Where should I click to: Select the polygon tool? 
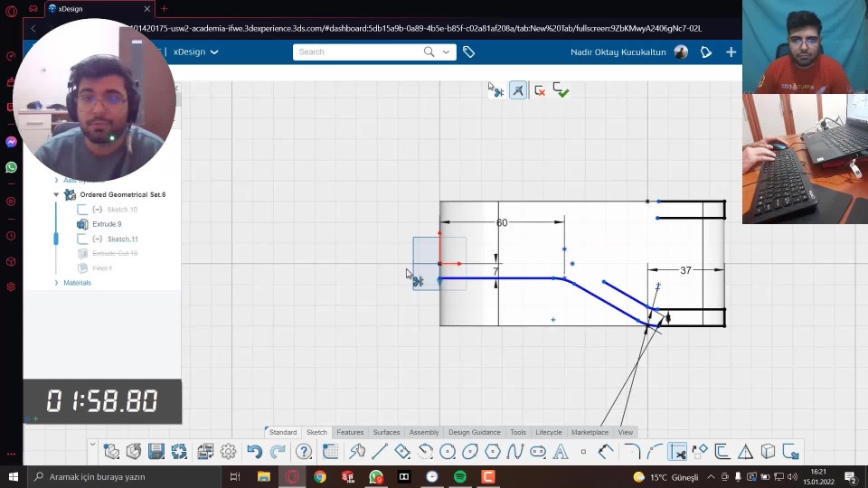[x=493, y=452]
